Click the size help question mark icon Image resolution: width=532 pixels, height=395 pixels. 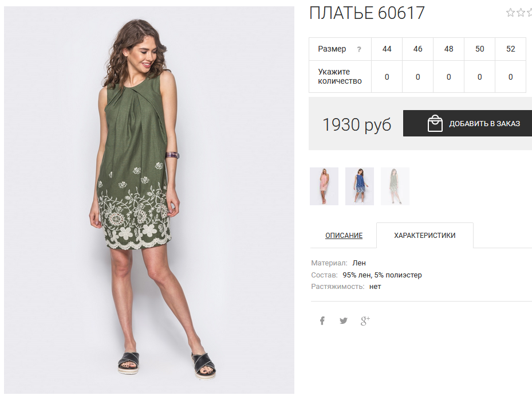(359, 49)
